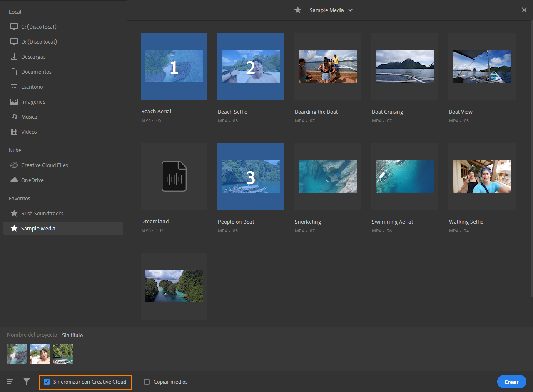
Task: Click the star icon beside Sample Media title
Action: (x=298, y=10)
